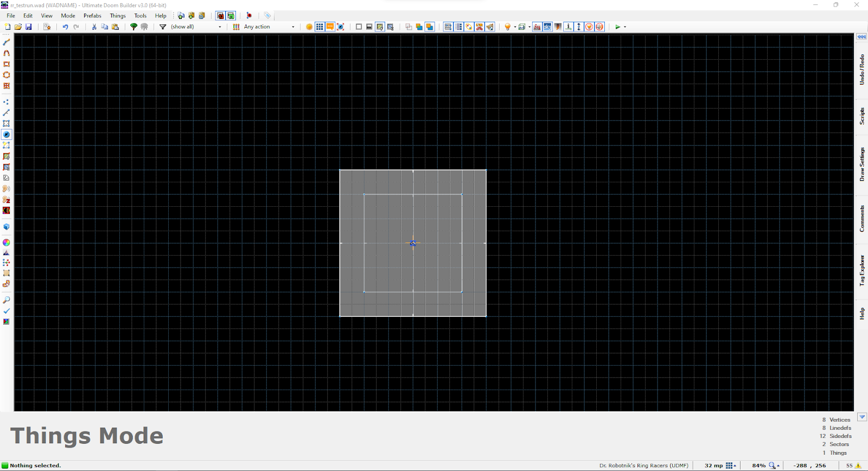Select the Draw Lines tool in sidebar
This screenshot has height=471, width=868.
[x=7, y=42]
